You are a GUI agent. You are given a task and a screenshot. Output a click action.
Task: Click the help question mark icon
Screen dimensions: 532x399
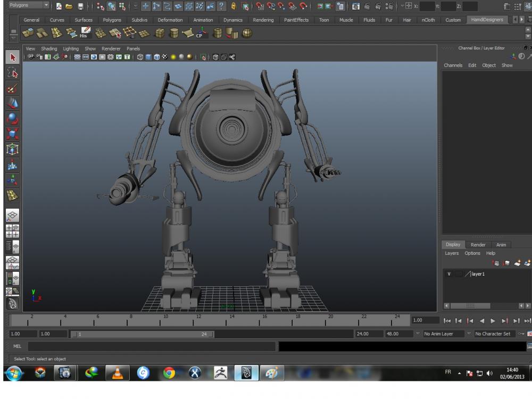click(221, 6)
